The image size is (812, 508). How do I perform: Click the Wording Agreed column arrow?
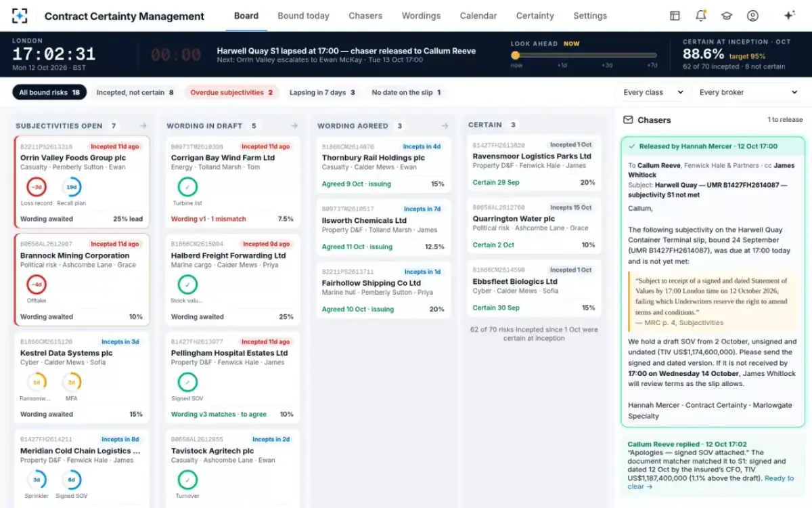[445, 125]
